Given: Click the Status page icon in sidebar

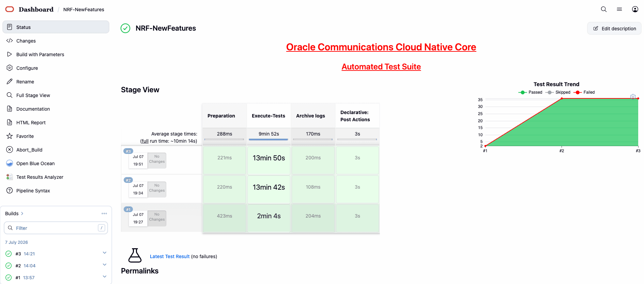Looking at the screenshot, I should coord(10,27).
